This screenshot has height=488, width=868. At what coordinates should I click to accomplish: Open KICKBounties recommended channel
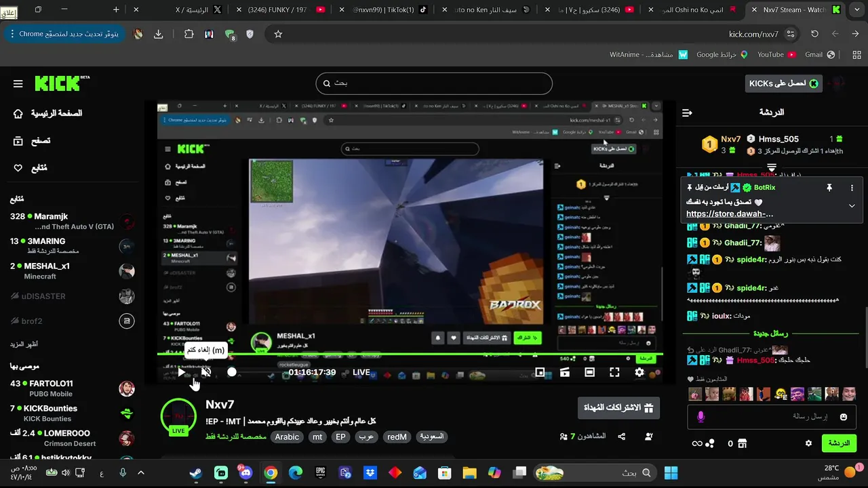point(72,413)
